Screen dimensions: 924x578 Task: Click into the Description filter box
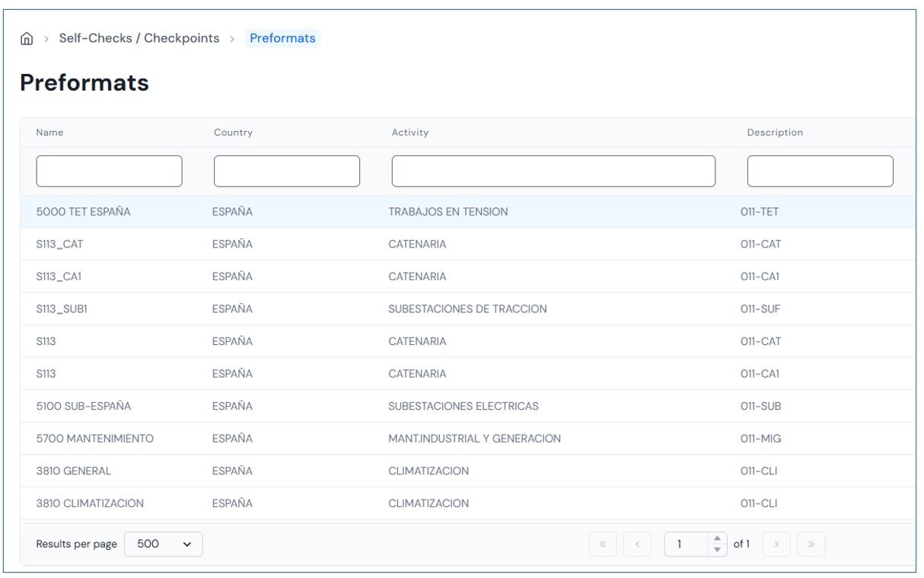(x=820, y=171)
